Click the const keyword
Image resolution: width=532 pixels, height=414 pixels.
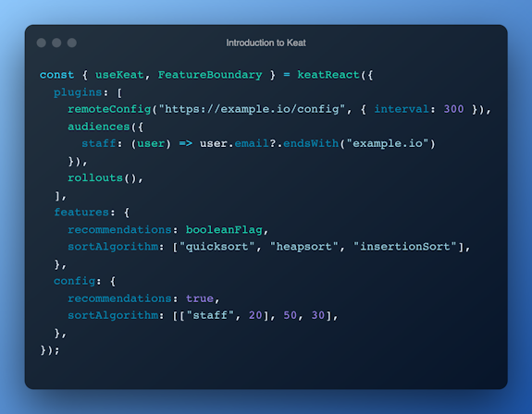click(56, 75)
